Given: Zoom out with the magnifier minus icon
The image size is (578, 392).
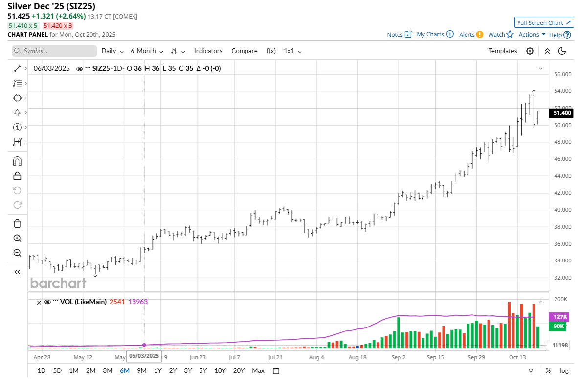Looking at the screenshot, I should tap(17, 253).
